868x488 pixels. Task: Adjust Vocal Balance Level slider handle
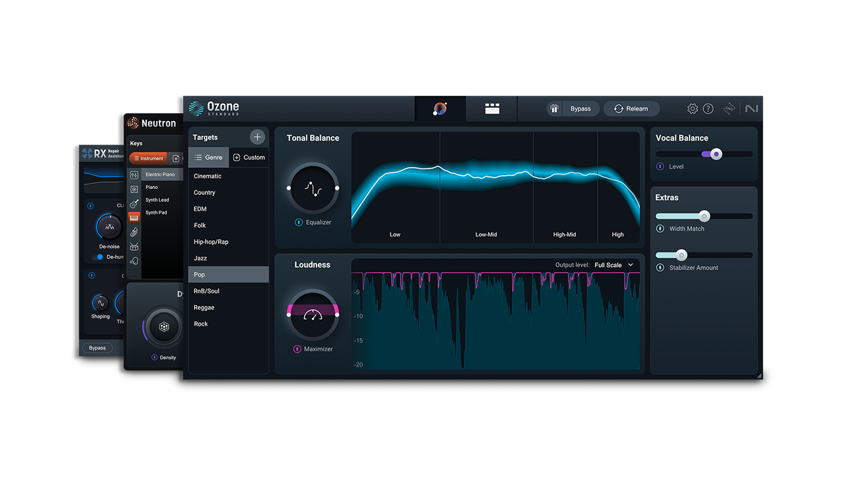point(716,154)
